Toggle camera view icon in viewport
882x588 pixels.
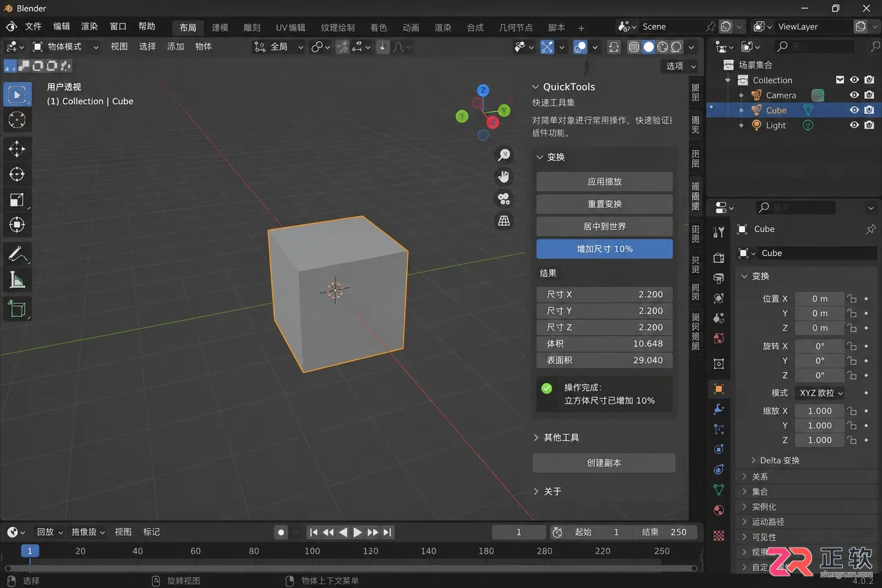click(504, 199)
